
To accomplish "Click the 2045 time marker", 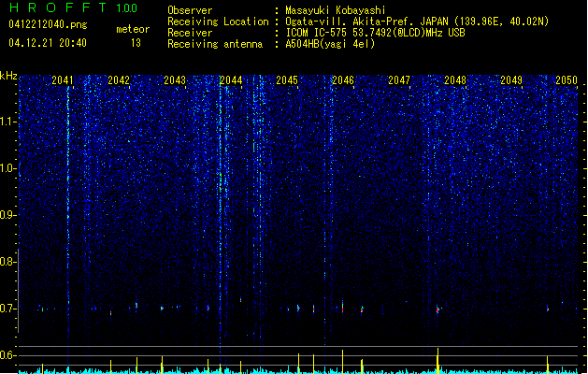I will point(287,80).
